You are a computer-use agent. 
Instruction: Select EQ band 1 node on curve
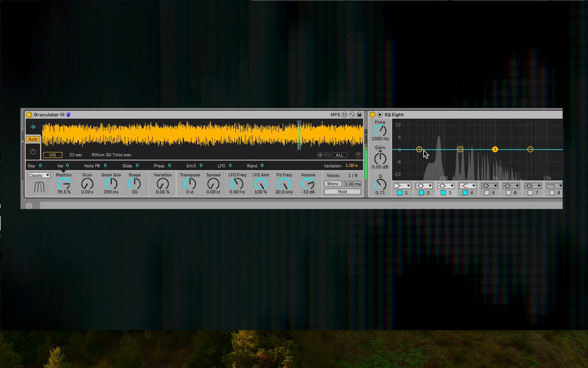pyautogui.click(x=419, y=149)
